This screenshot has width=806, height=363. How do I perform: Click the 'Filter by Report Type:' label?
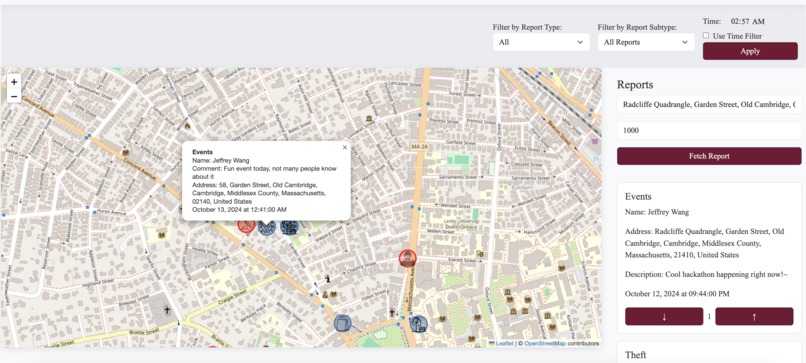pyautogui.click(x=527, y=27)
